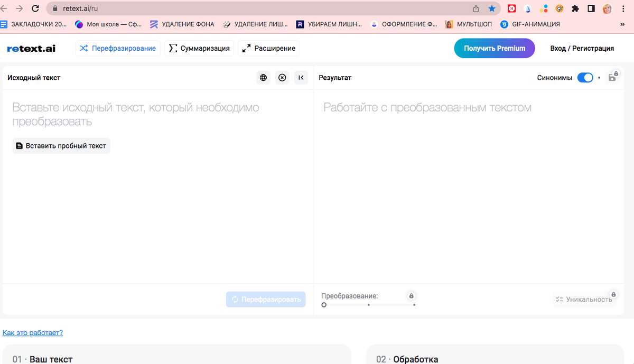
Task: Switch to the Расширение mode tab
Action: (x=268, y=49)
